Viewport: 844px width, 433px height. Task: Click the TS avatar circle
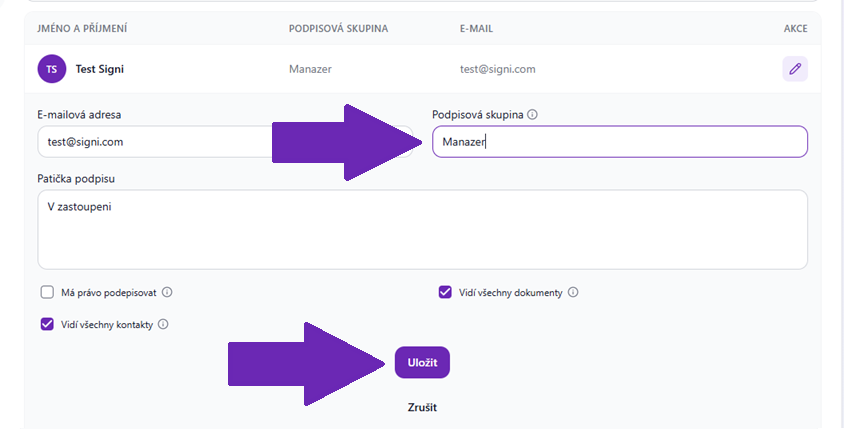(52, 69)
